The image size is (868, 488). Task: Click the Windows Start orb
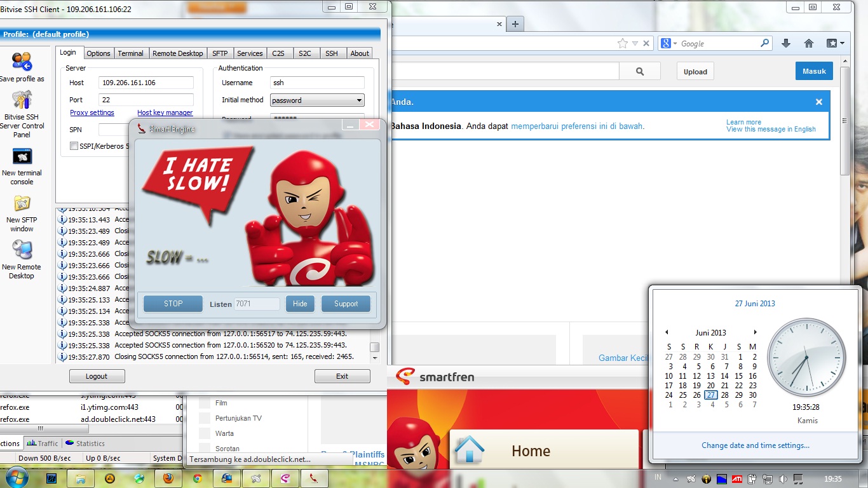16,478
